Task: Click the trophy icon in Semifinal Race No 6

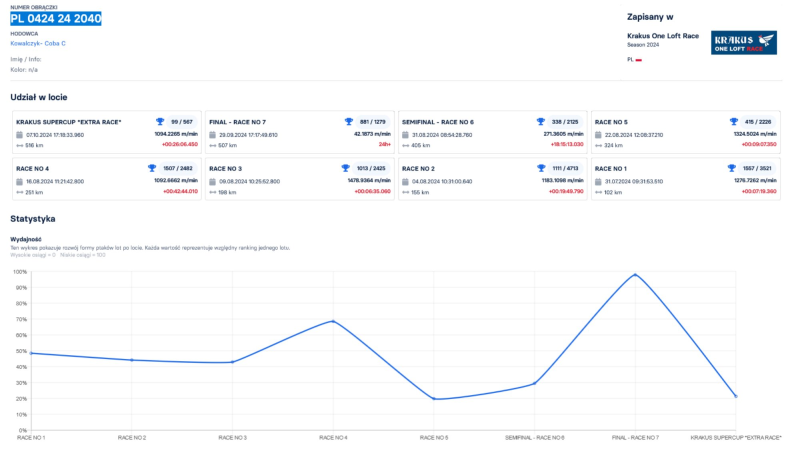Action: coord(541,121)
